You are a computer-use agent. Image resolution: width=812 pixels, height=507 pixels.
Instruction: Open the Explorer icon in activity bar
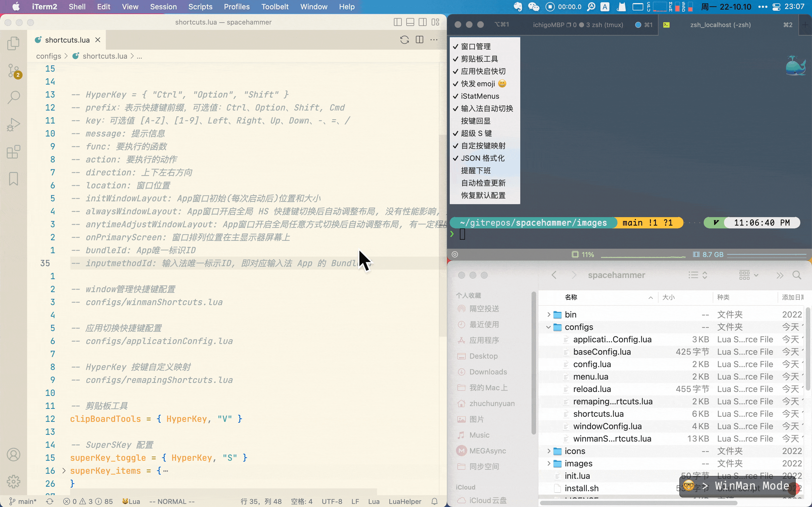point(14,43)
